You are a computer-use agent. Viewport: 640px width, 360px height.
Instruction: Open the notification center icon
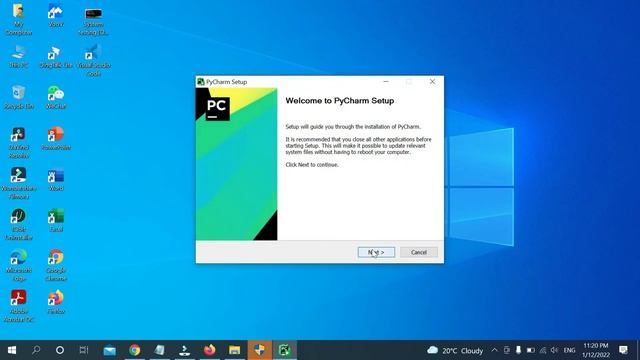click(x=623, y=350)
